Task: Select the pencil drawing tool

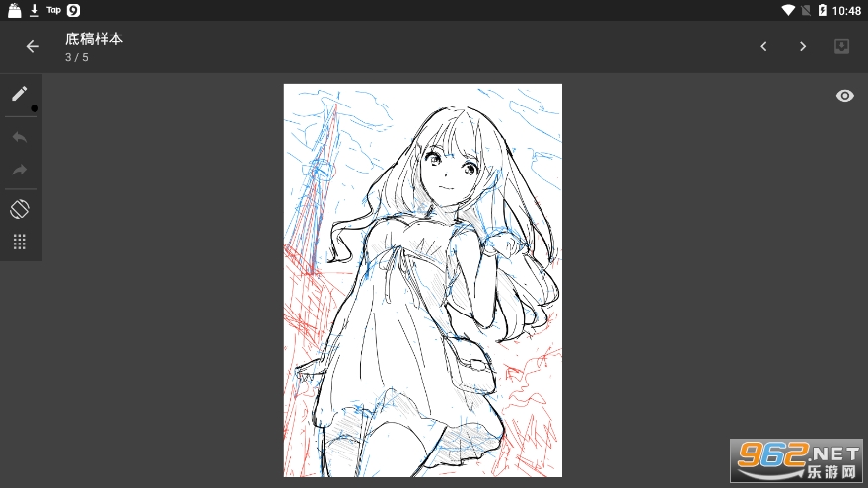Action: click(20, 94)
